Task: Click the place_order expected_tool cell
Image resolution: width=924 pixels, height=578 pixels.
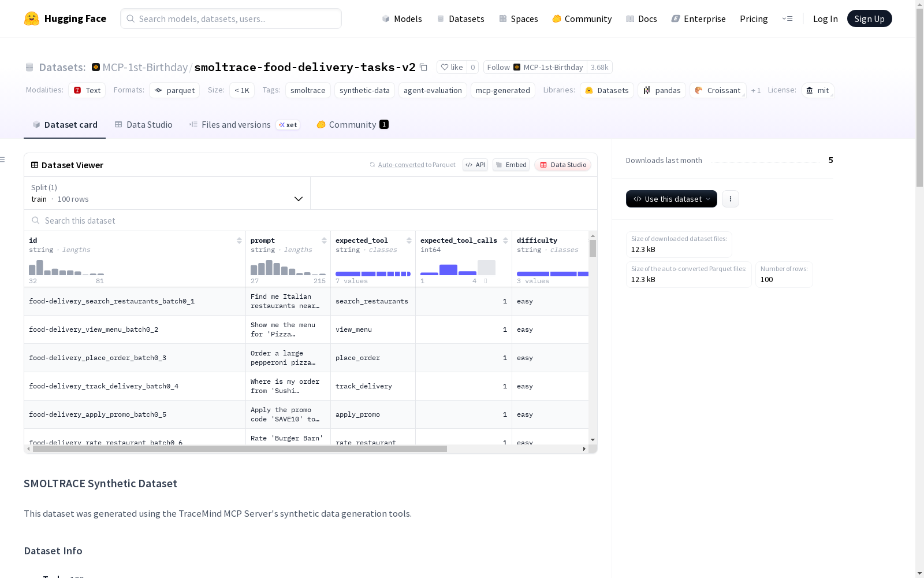Action: point(373,358)
